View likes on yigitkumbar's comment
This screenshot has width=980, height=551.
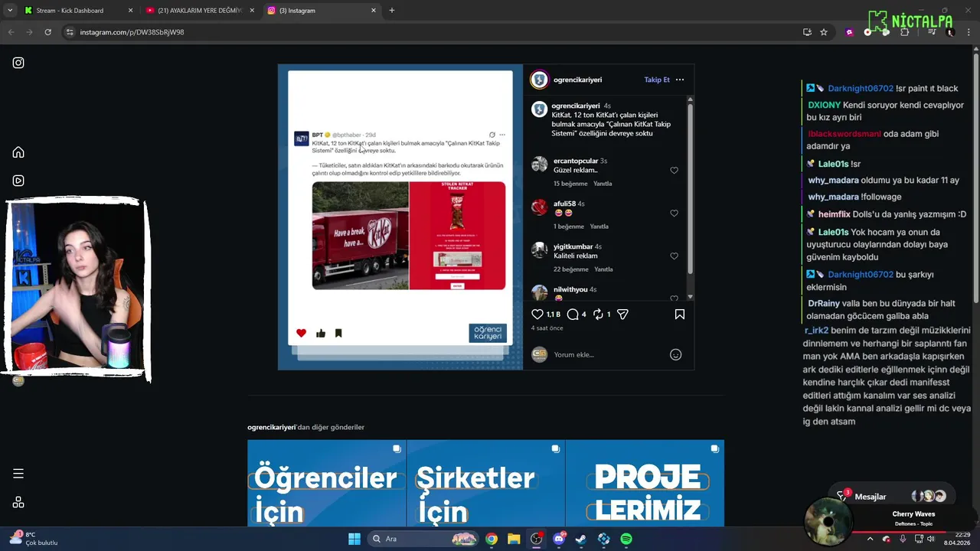click(x=571, y=269)
